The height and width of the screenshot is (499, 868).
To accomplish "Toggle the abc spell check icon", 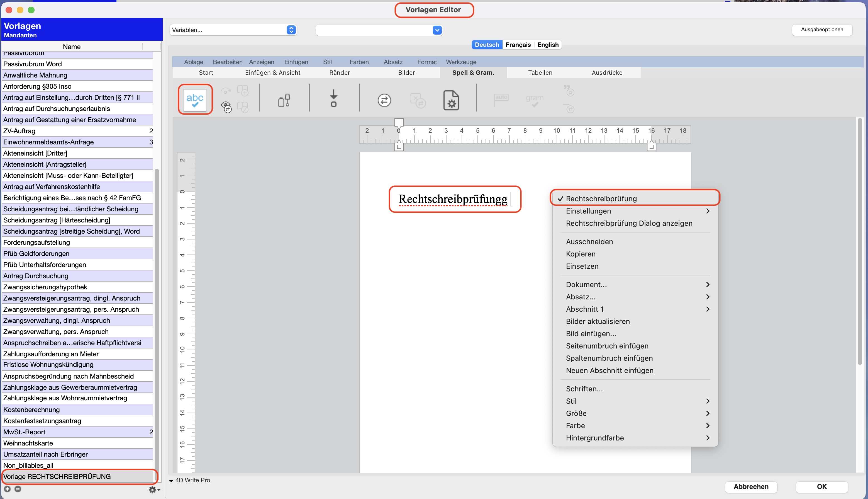I will (x=195, y=100).
